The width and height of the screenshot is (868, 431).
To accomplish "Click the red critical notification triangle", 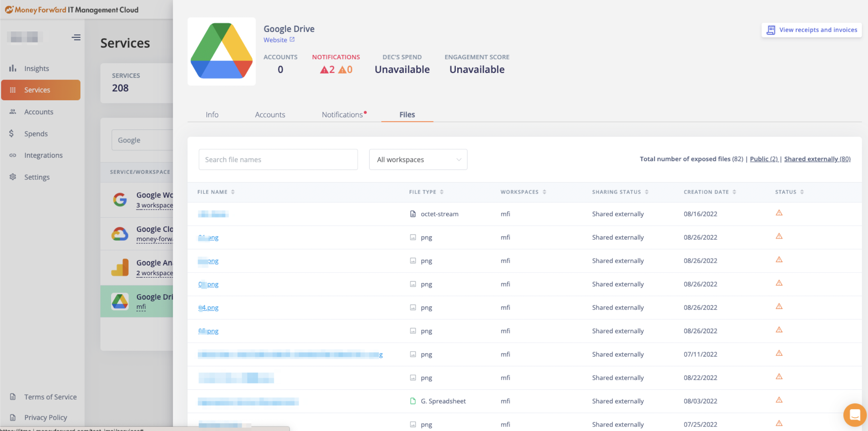I will coord(324,70).
